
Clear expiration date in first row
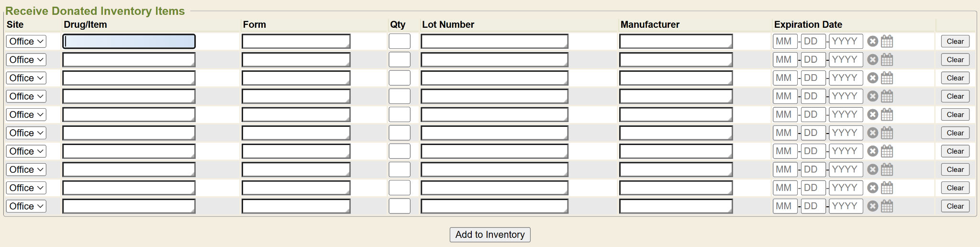coord(873,42)
